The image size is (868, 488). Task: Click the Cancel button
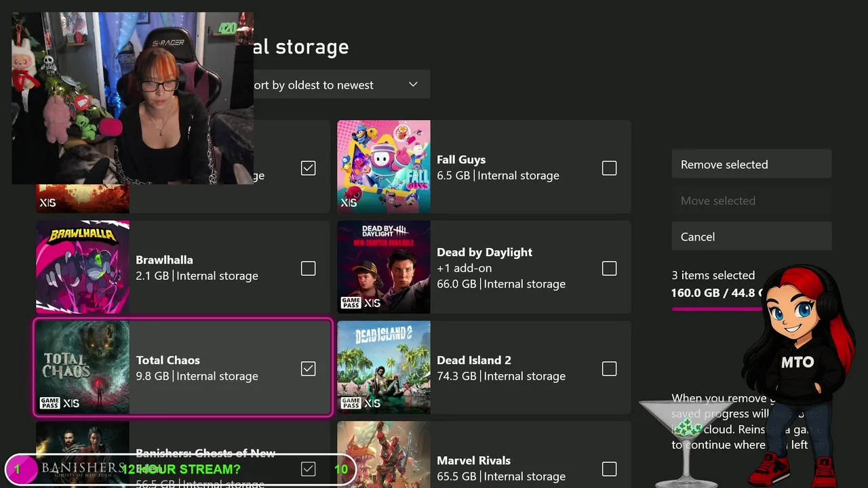[x=751, y=237]
